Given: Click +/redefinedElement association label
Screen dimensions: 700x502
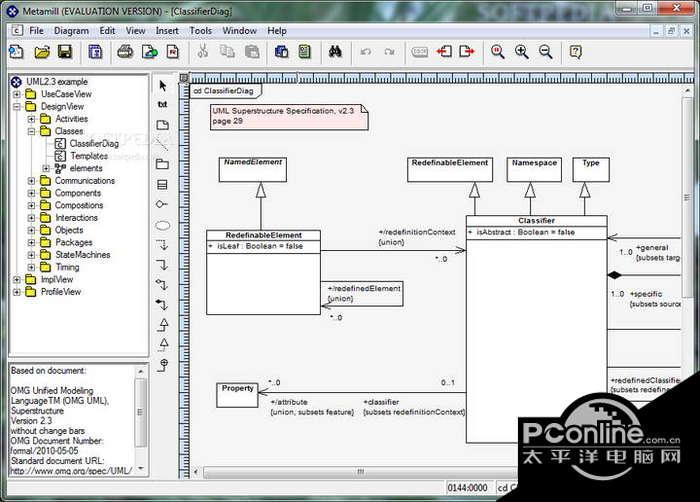Looking at the screenshot, I should (364, 289).
